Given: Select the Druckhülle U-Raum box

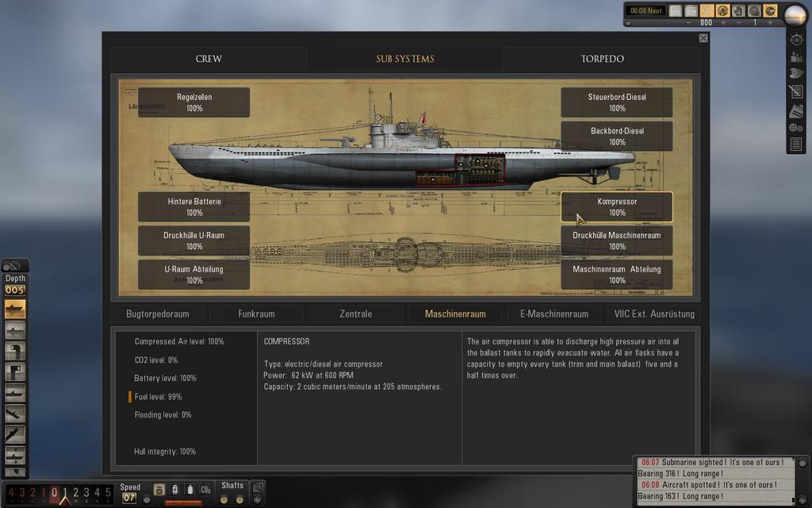Looking at the screenshot, I should point(194,241).
